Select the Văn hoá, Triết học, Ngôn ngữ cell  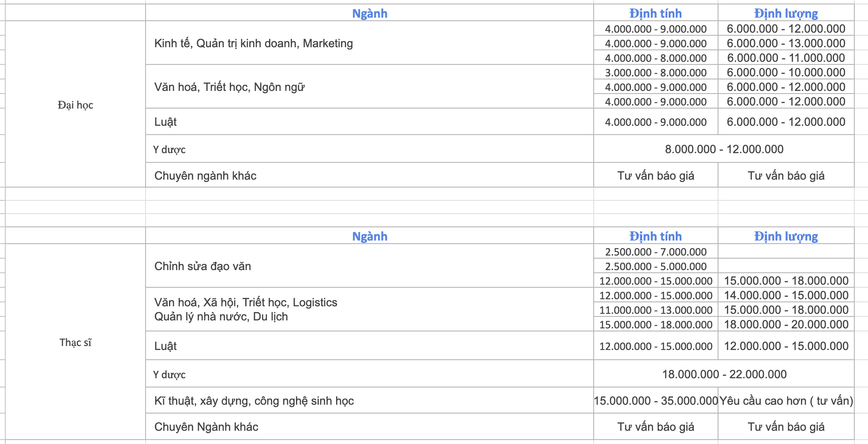[229, 87]
